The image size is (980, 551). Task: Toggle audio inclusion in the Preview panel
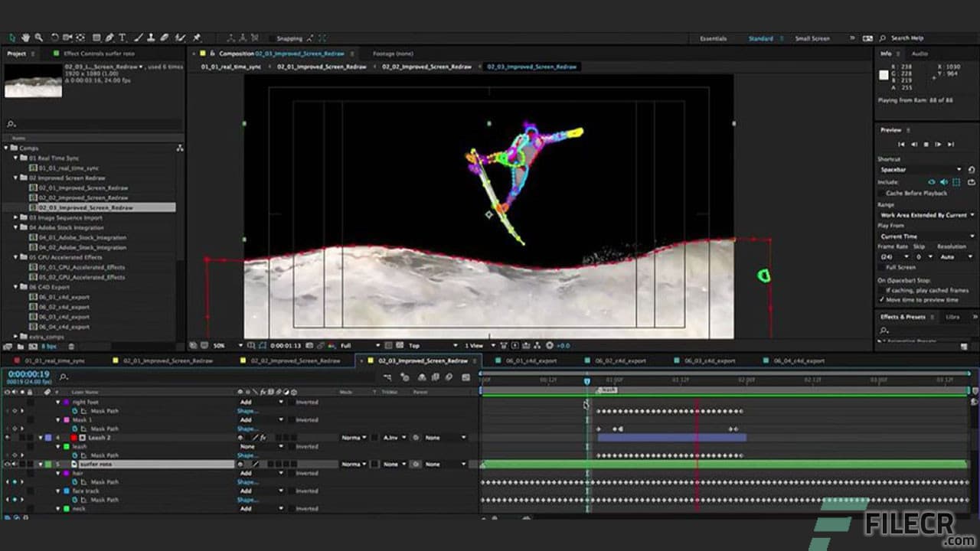(944, 181)
